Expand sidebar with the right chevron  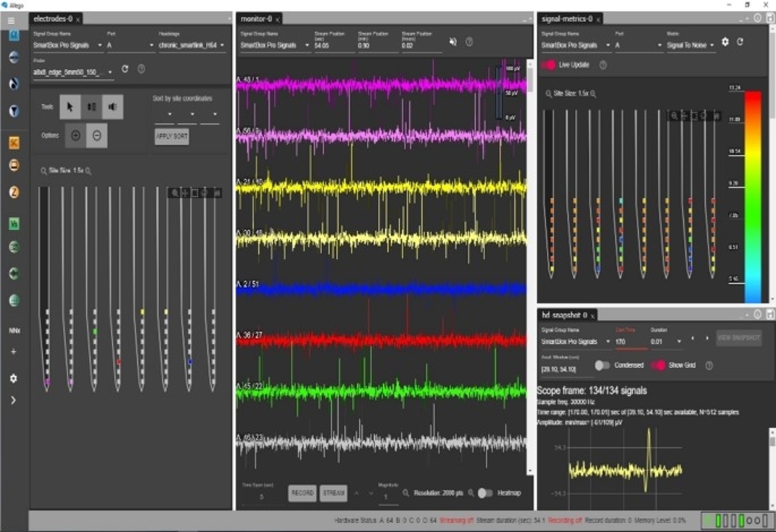click(13, 400)
